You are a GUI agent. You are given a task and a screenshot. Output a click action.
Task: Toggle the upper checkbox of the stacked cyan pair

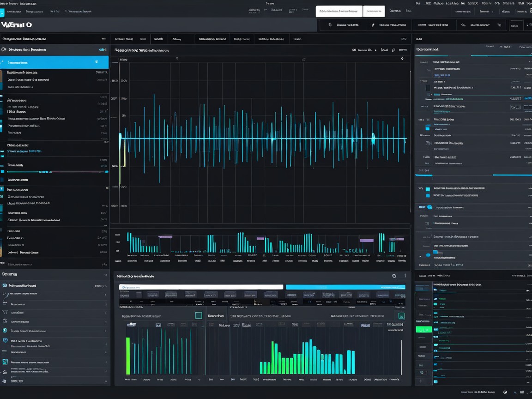point(428,189)
